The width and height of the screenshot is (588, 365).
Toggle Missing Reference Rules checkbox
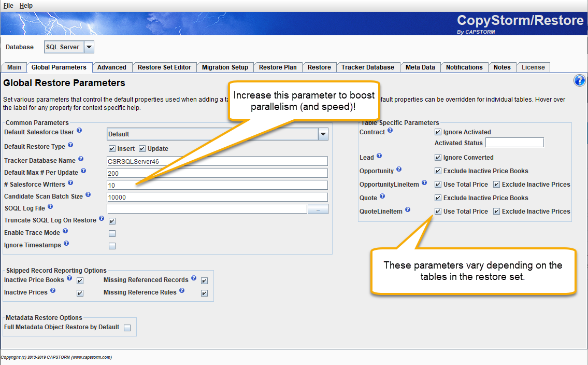[204, 293]
